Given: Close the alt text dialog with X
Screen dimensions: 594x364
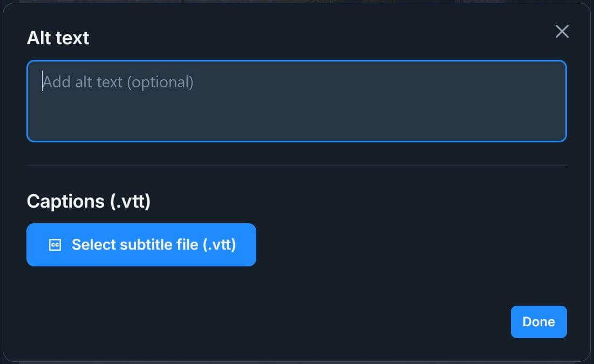Looking at the screenshot, I should tap(562, 31).
